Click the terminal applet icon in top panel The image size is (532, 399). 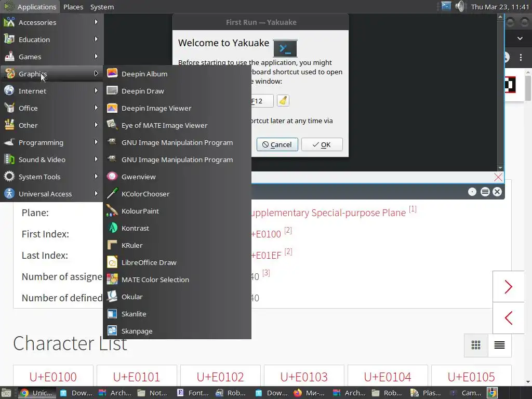pyautogui.click(x=446, y=6)
